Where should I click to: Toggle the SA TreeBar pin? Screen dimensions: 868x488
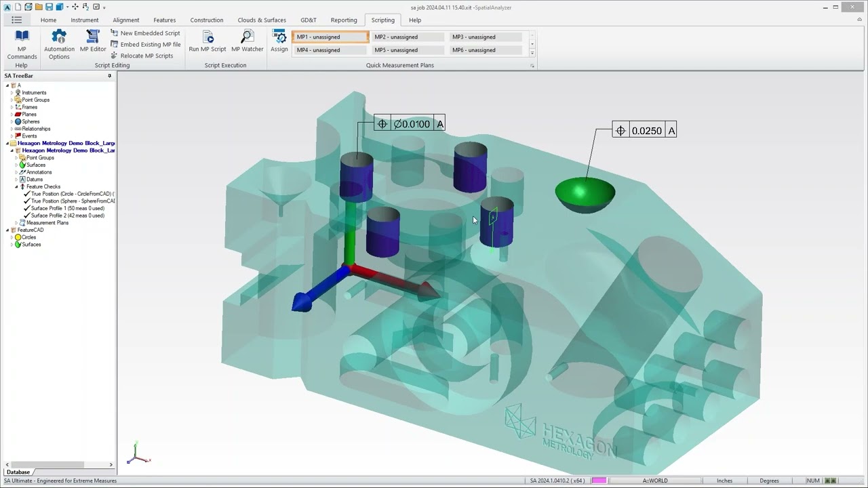[109, 76]
